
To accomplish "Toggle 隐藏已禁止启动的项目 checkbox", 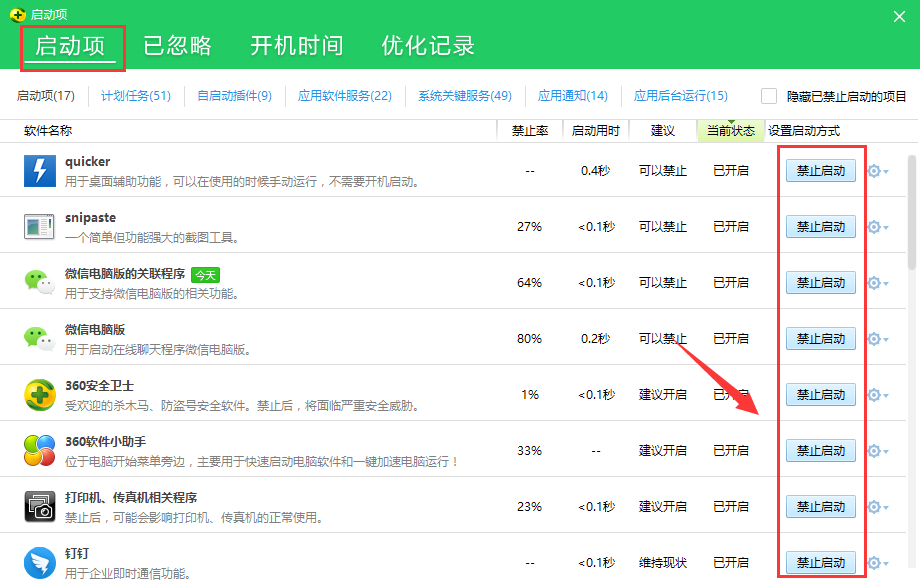I will [x=769, y=96].
